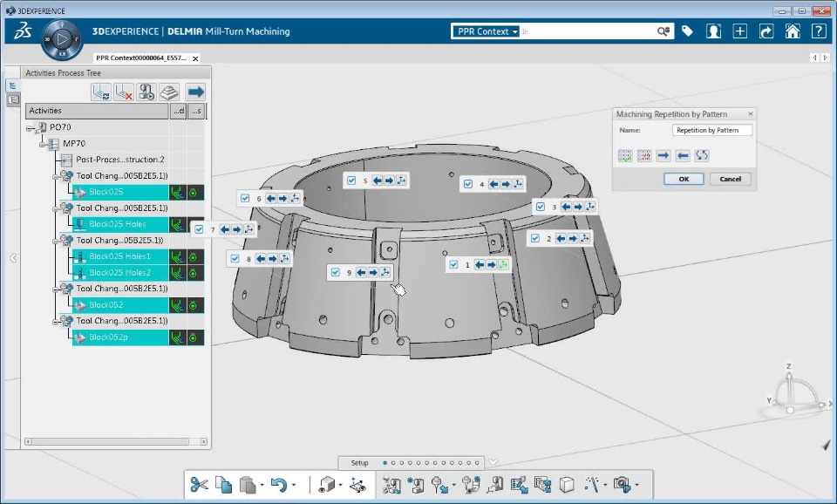837x504 pixels.
Task: Click the Paste icon in bottom toolbar
Action: click(x=248, y=485)
